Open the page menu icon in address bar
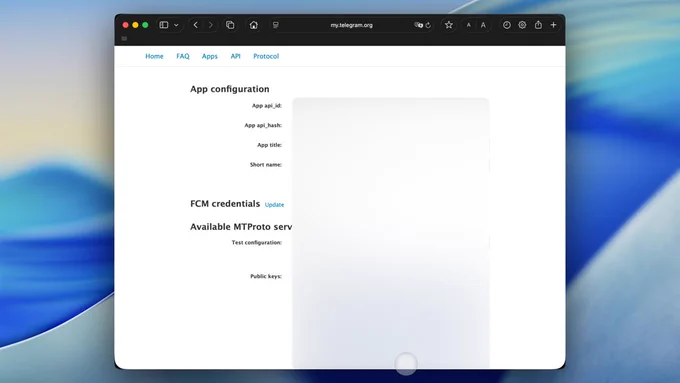Image resolution: width=680 pixels, height=383 pixels. click(275, 25)
